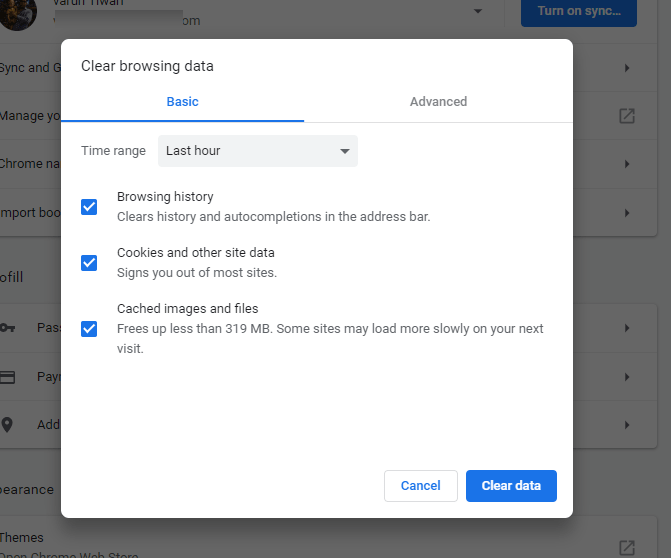Viewport: 671px width, 558px height.
Task: Uncheck the Browsing history checkbox
Action: (x=89, y=207)
